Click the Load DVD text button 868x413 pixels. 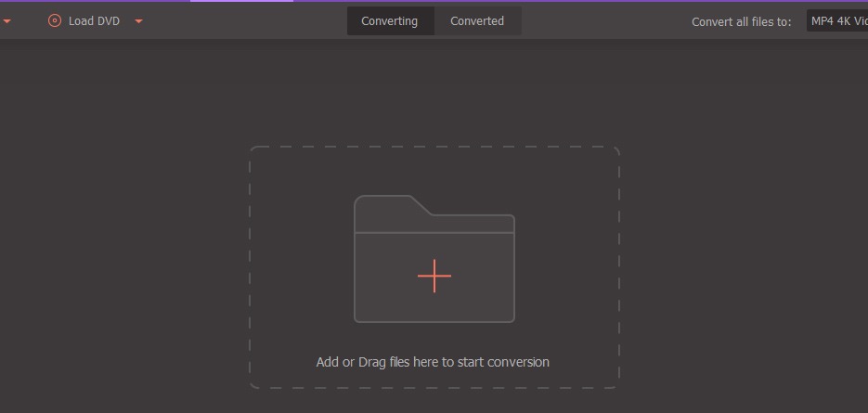pyautogui.click(x=94, y=21)
